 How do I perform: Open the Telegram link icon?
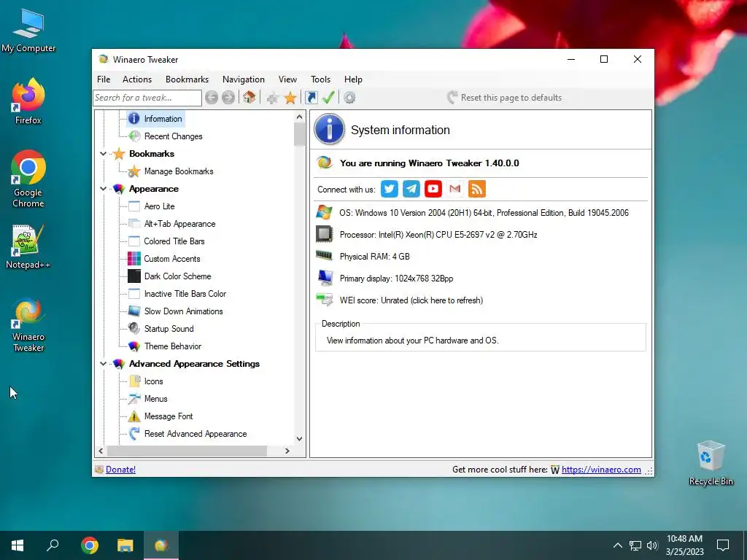pyautogui.click(x=411, y=189)
